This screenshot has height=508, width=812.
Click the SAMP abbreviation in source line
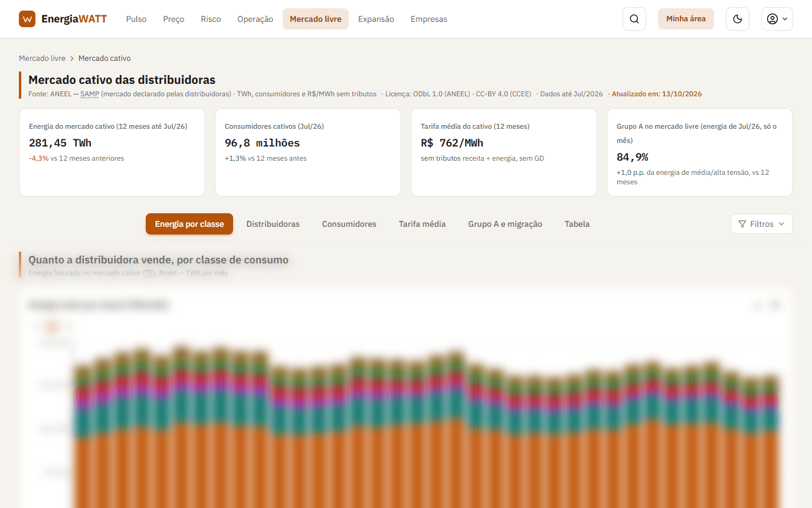click(90, 94)
